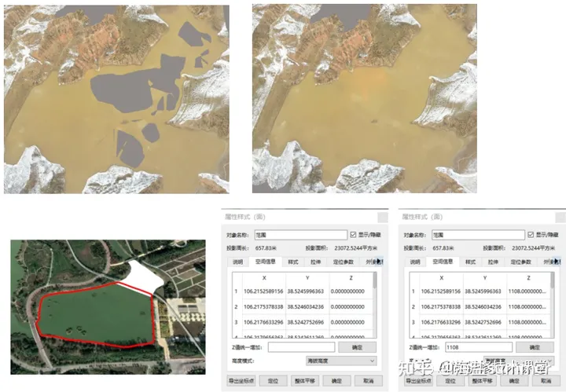Viewport: 566px width, 392px height.
Task: Confirm Z值统一增加 in left dialog
Action: (x=357, y=347)
